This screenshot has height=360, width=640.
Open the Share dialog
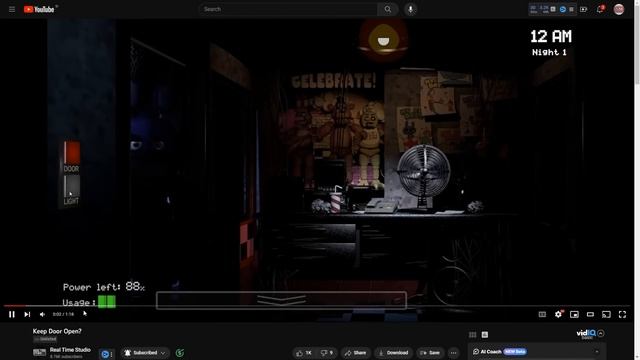355,353
